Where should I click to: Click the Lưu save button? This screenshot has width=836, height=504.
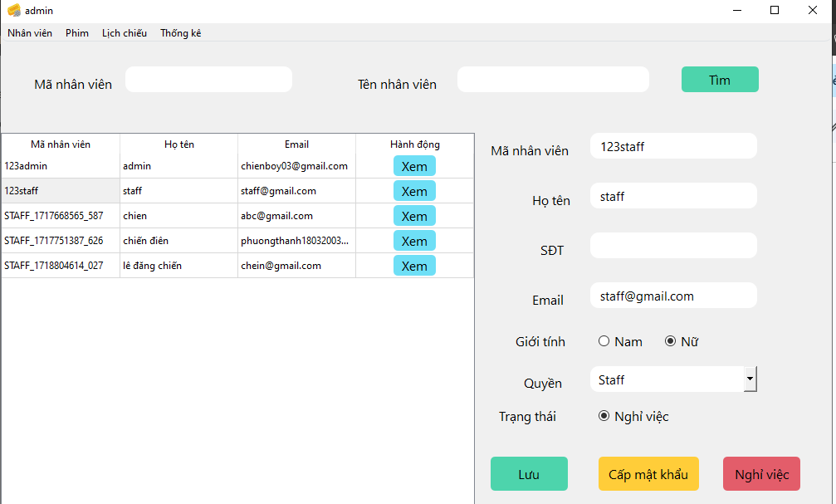[x=529, y=473]
